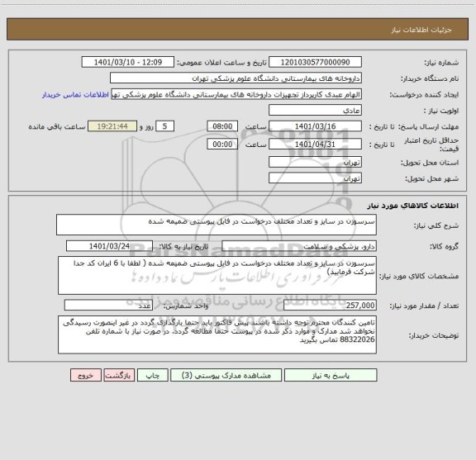Click unit of measure field عدد

click(x=108, y=306)
